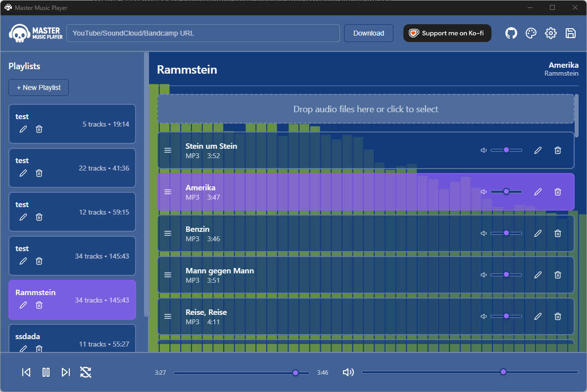Click the Download button

pos(369,33)
